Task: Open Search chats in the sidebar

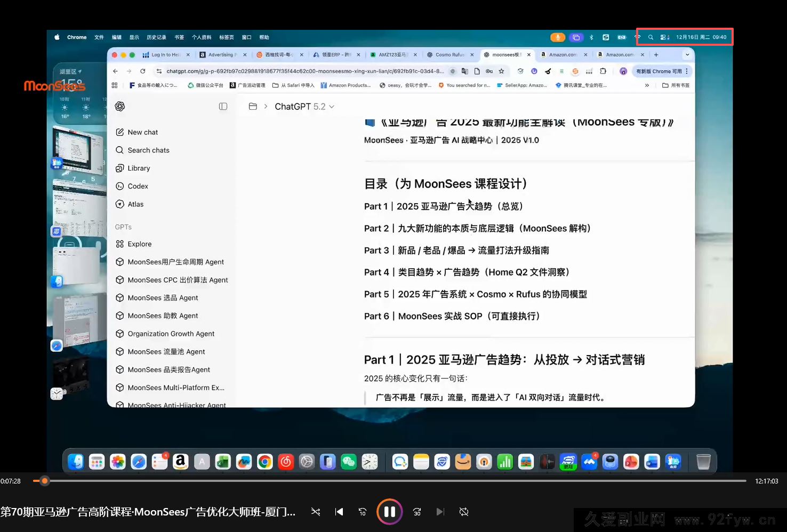Action: (x=148, y=150)
